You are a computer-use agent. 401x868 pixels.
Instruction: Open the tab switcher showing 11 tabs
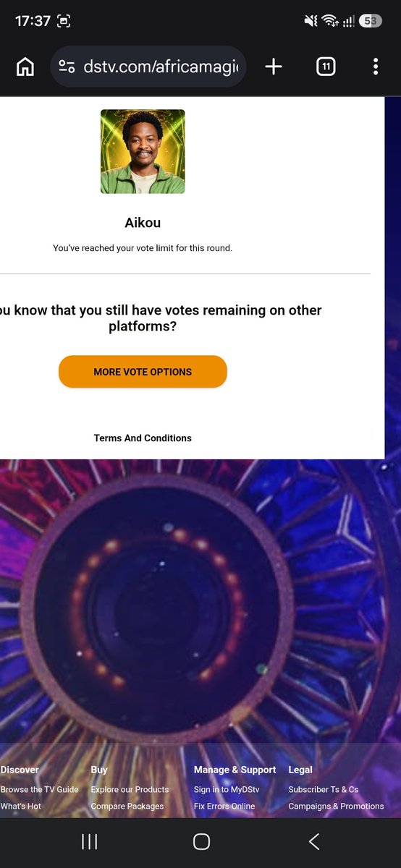(x=326, y=67)
